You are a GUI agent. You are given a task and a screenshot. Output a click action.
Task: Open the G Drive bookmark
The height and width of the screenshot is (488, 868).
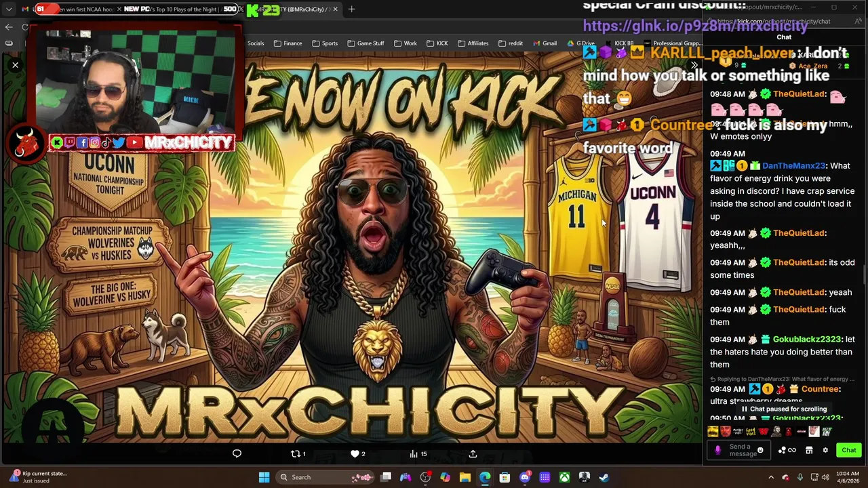tap(581, 43)
